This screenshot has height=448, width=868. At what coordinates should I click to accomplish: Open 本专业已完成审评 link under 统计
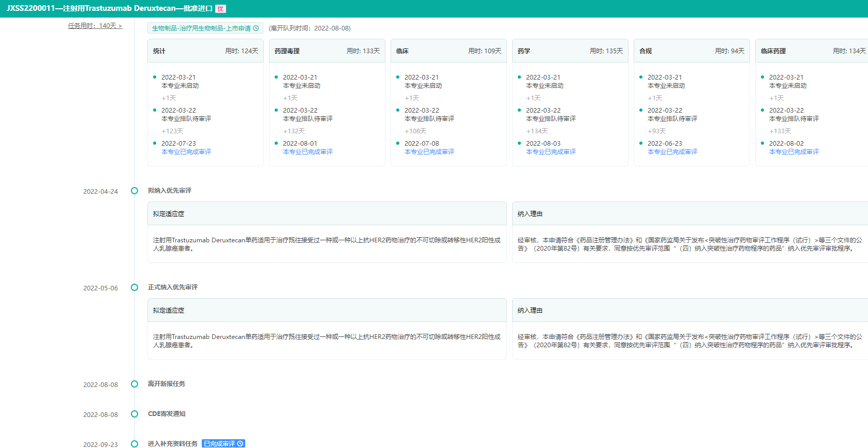click(186, 152)
